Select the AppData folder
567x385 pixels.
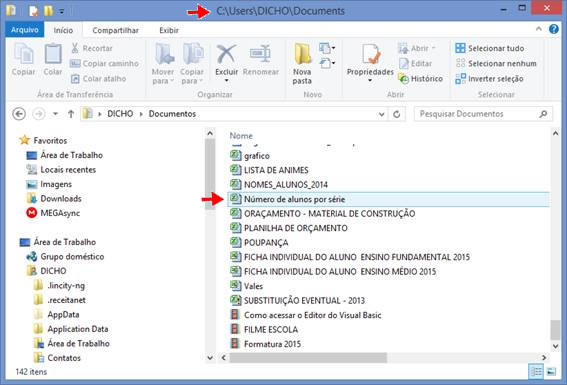point(56,315)
